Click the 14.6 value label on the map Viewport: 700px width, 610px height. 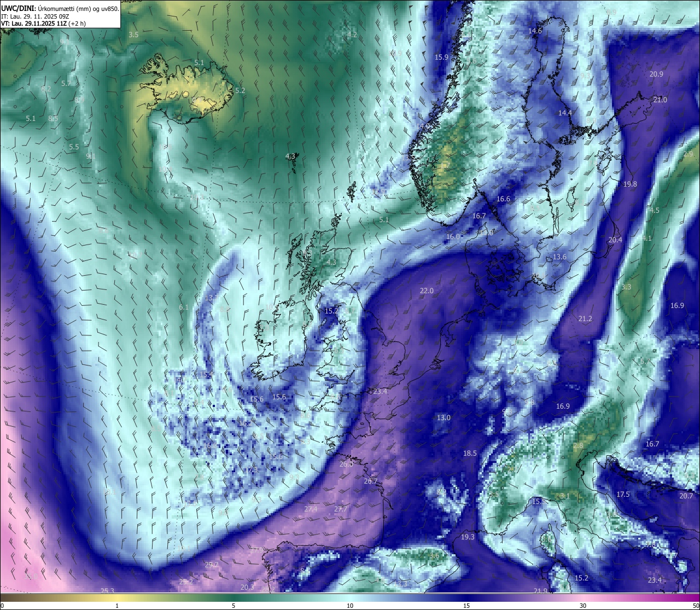(535, 31)
